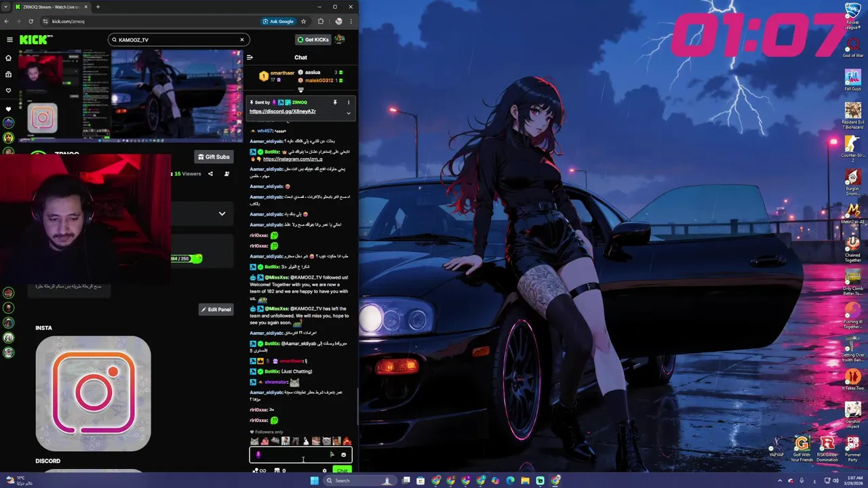This screenshot has width=868, height=488.
Task: Click the Get KICKs button
Action: 313,39
